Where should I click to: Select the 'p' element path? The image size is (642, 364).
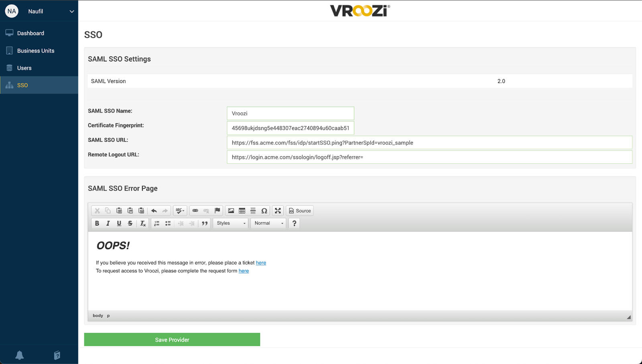pyautogui.click(x=108, y=315)
